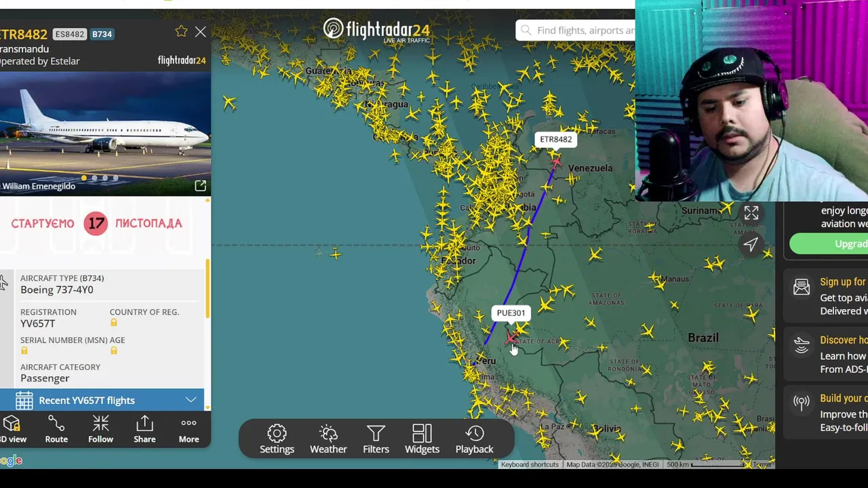The width and height of the screenshot is (868, 488).
Task: Open the Discover link in the sidebar
Action: click(x=844, y=340)
